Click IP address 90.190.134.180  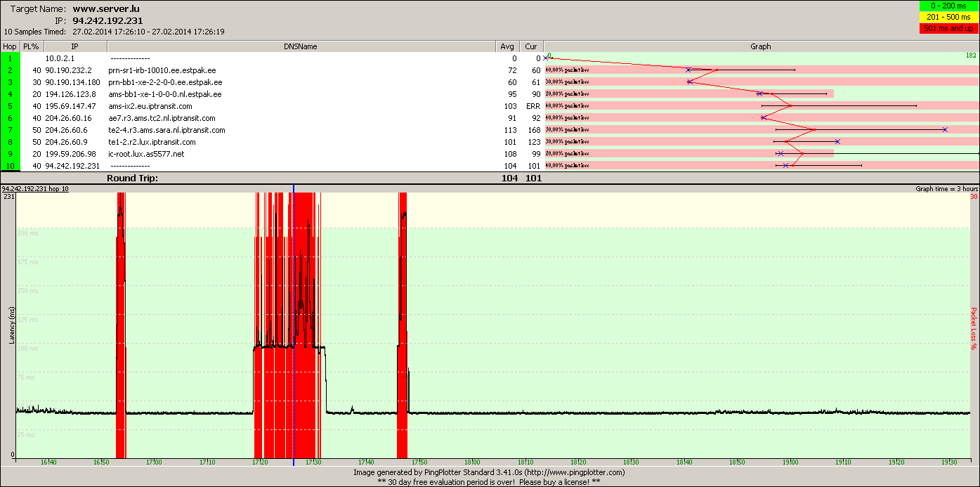coord(73,82)
